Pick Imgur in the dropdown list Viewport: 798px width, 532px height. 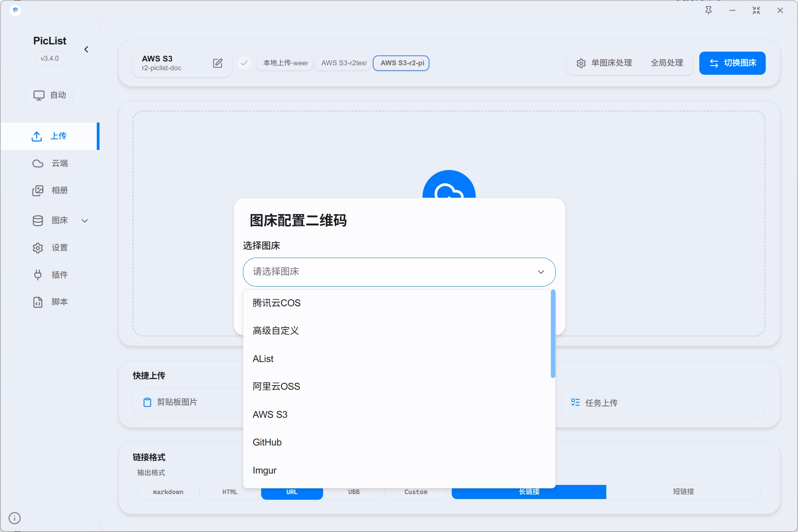[x=397, y=470]
